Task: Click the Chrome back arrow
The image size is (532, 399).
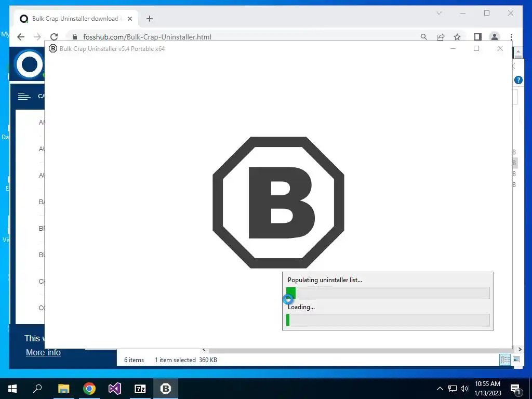Action: pos(21,37)
